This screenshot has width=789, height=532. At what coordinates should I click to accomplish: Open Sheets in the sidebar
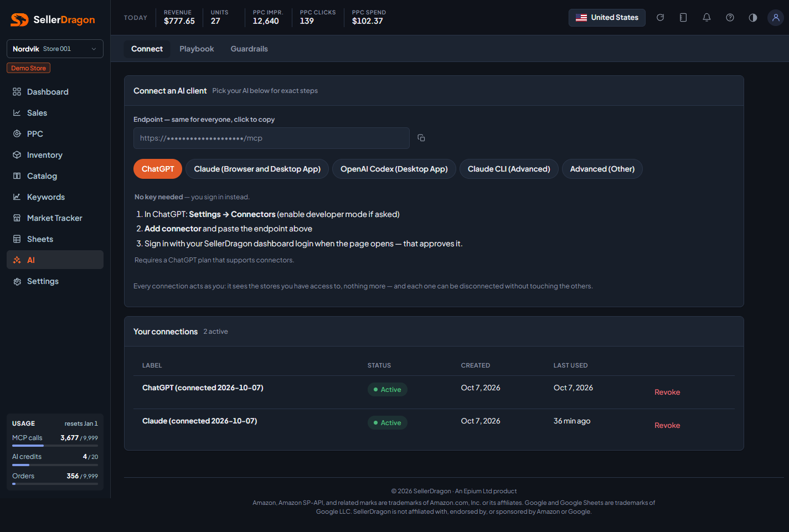click(55, 239)
